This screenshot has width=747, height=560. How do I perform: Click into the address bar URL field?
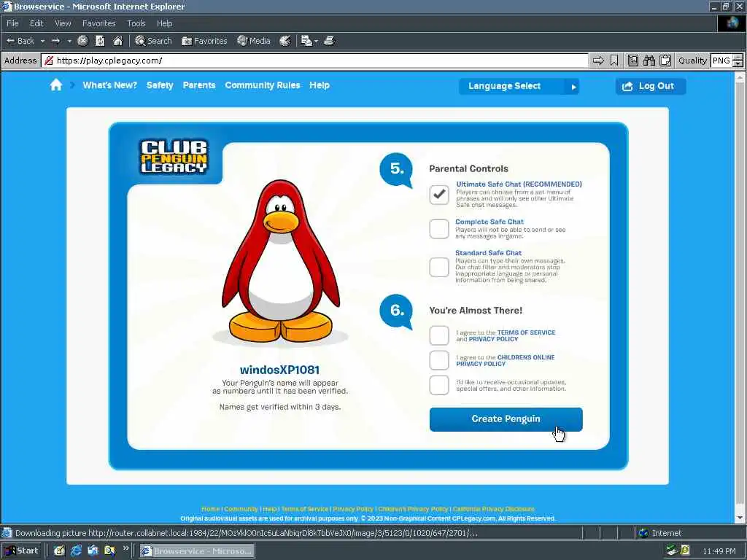coord(314,61)
